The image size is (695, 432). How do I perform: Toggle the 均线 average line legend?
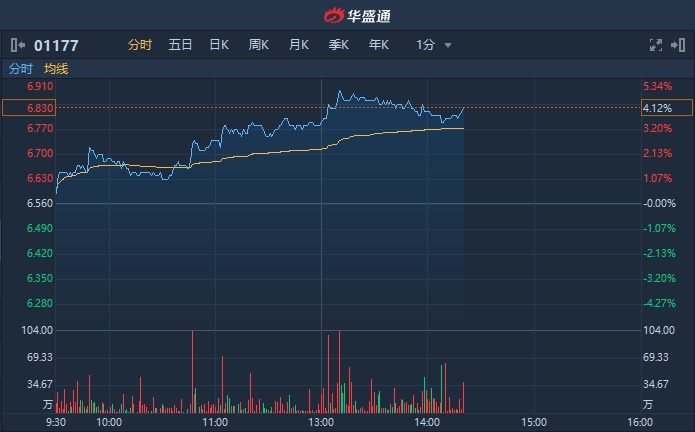[56, 69]
